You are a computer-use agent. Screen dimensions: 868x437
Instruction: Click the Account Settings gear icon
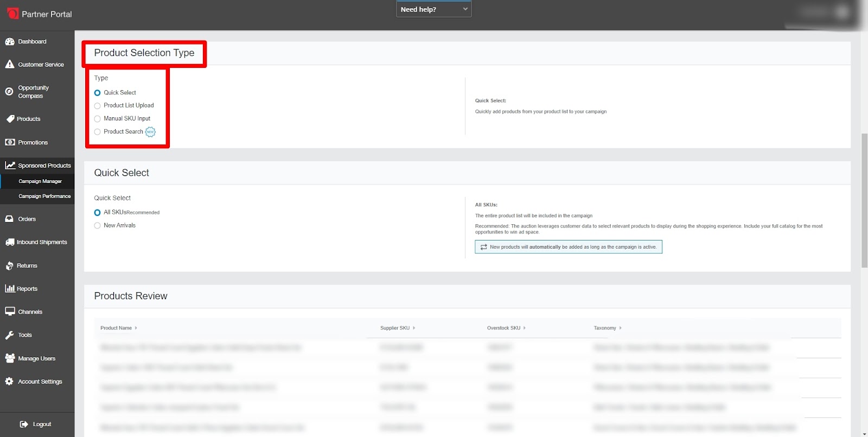[x=9, y=382]
